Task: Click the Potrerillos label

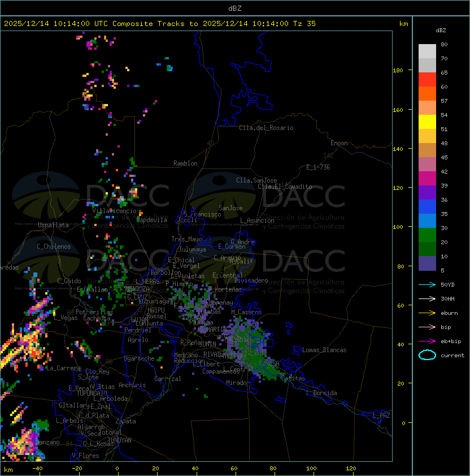Action: [94, 311]
